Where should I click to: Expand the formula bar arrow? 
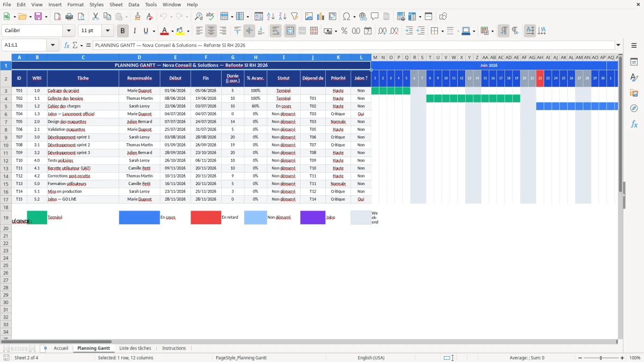pyautogui.click(x=618, y=46)
